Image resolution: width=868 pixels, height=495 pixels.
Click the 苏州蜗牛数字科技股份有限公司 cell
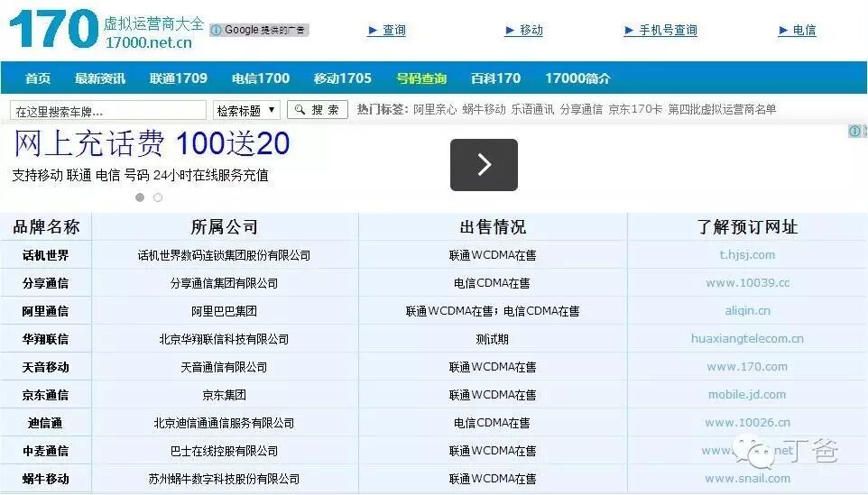[224, 479]
